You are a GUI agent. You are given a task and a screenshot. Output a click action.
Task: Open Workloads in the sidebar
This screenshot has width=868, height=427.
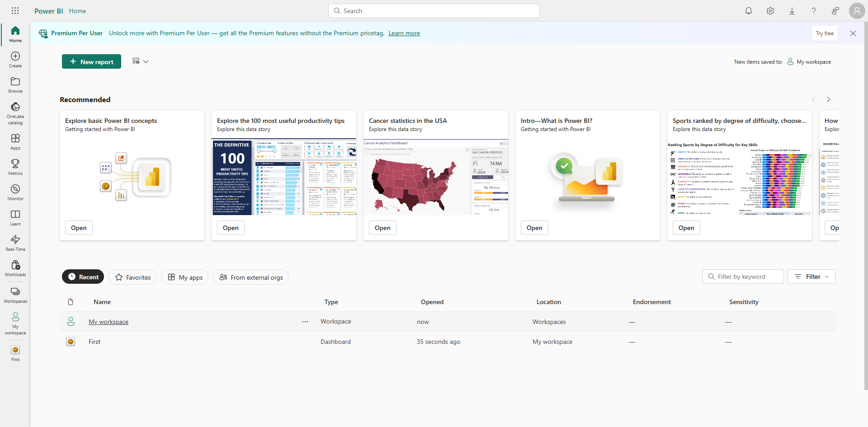[15, 268]
